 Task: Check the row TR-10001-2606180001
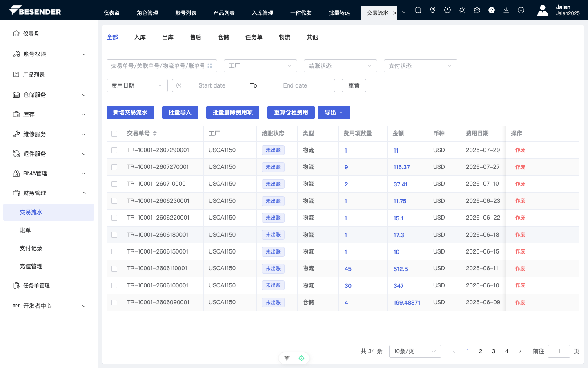114,235
